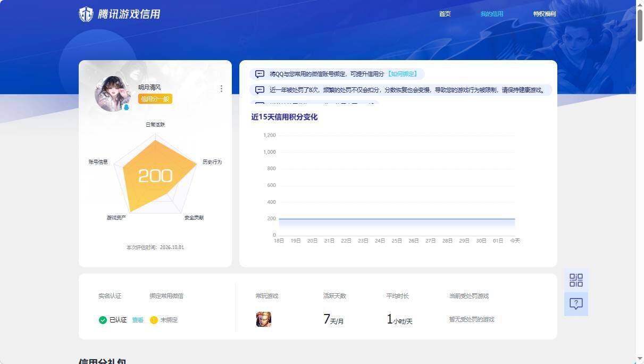Click the 实名认证 label
This screenshot has width=644, height=364.
110,296
